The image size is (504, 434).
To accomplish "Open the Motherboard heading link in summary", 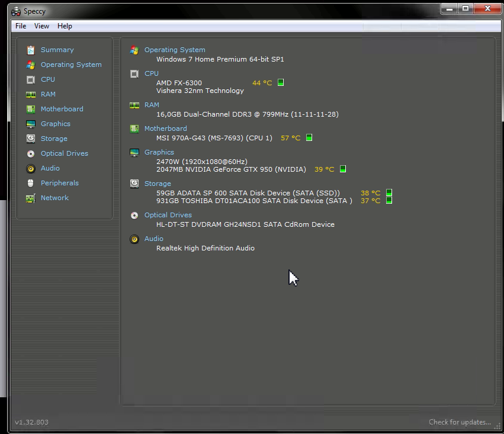I will [166, 128].
